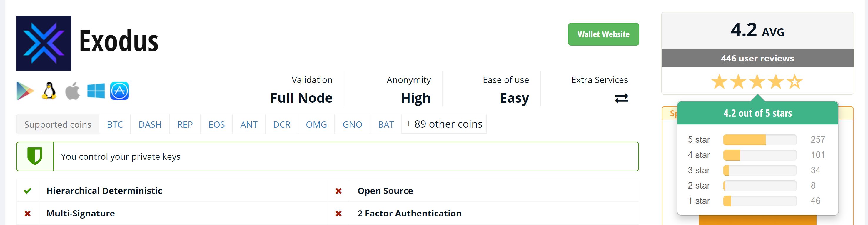Click the Hierarchical Deterministic green checkmark

[x=28, y=191]
